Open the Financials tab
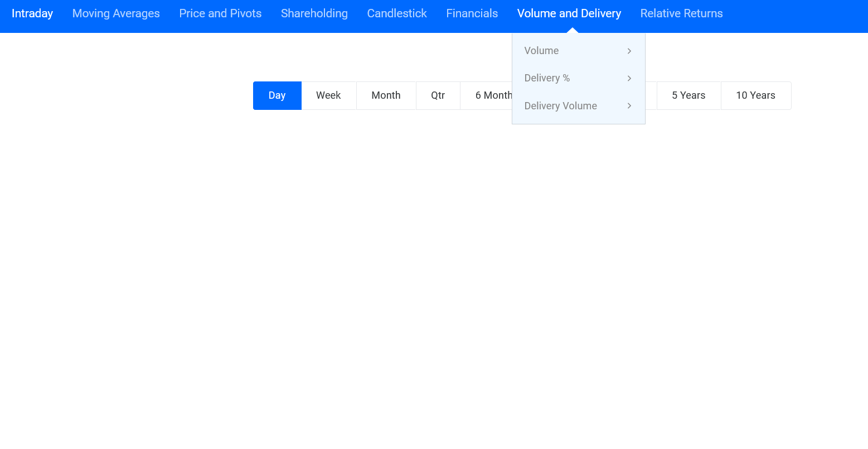Screen dimensions: 868x449 [x=472, y=13]
